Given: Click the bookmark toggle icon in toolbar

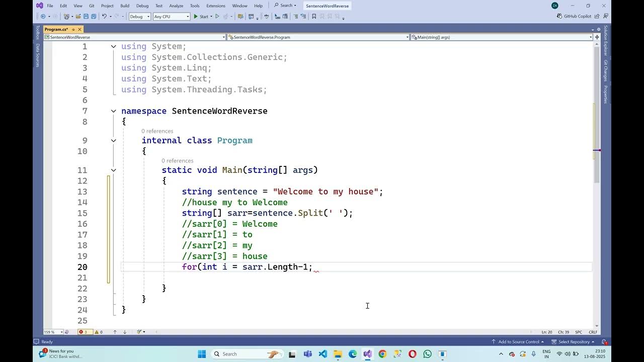Looking at the screenshot, I should click(x=314, y=17).
